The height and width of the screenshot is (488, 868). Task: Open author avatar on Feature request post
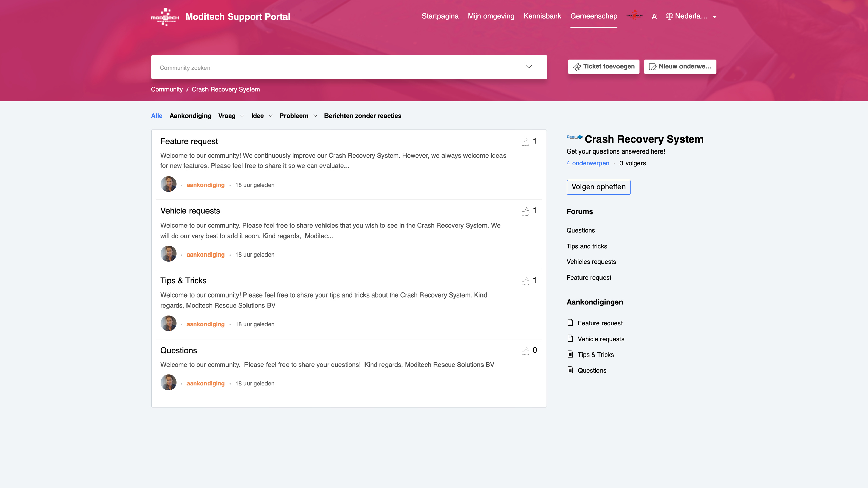coord(169,184)
